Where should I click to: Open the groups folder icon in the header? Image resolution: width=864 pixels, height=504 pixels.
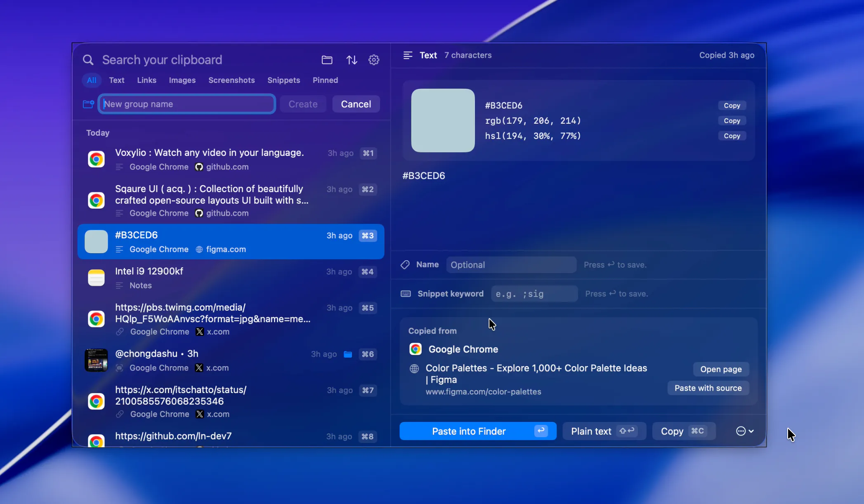point(327,60)
